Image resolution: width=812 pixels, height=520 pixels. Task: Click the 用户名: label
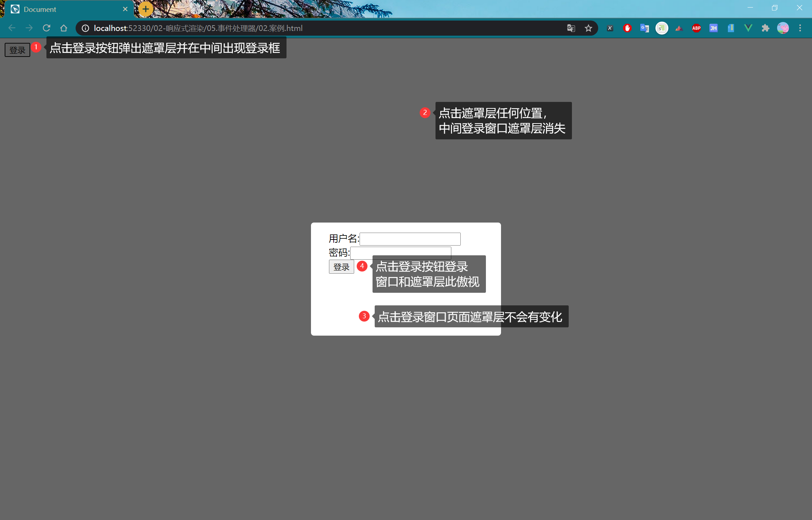click(x=344, y=238)
